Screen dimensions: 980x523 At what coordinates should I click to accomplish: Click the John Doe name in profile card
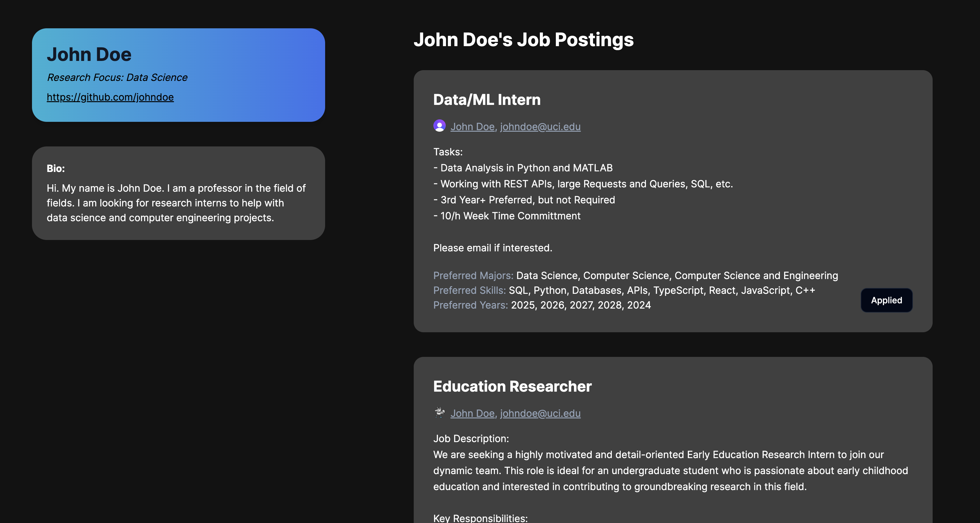pos(89,54)
